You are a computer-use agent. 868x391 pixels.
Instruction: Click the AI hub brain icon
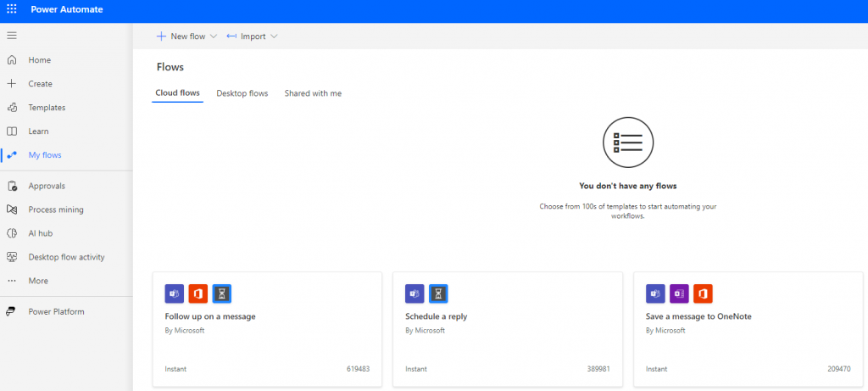point(12,234)
